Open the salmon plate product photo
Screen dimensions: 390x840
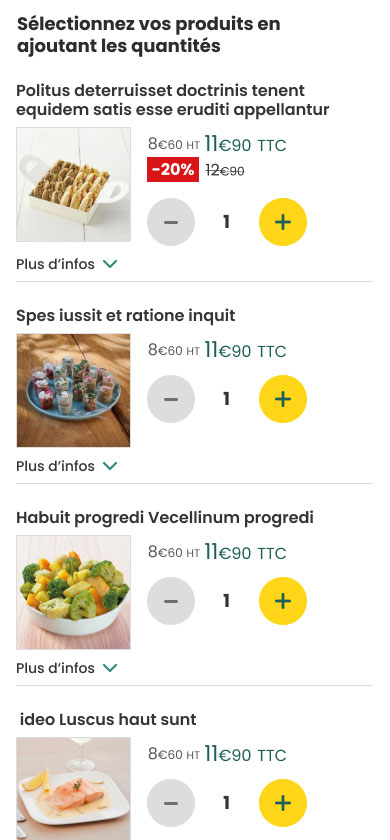click(73, 789)
